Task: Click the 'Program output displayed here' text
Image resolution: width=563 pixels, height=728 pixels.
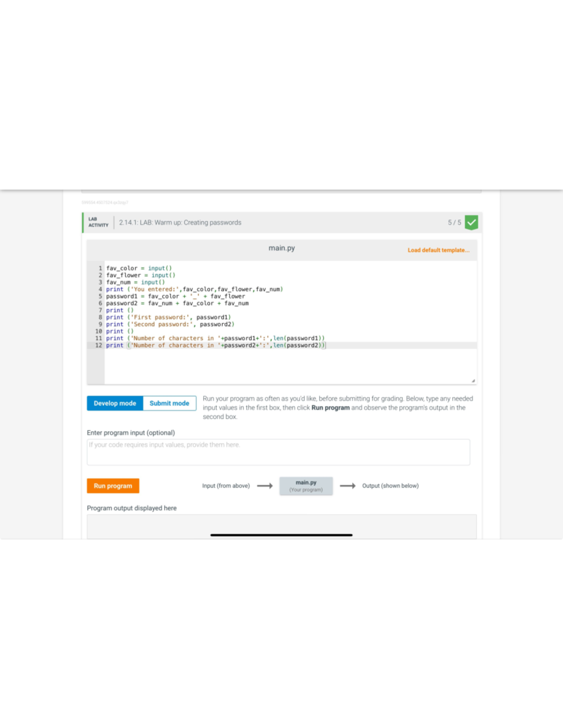Action: [132, 508]
